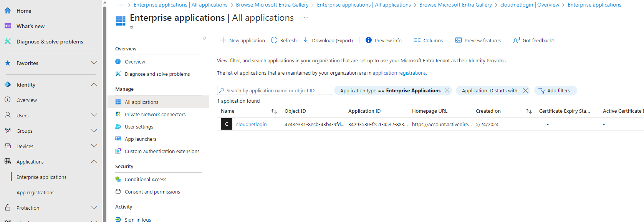Click the Users person icon

[x=8, y=115]
